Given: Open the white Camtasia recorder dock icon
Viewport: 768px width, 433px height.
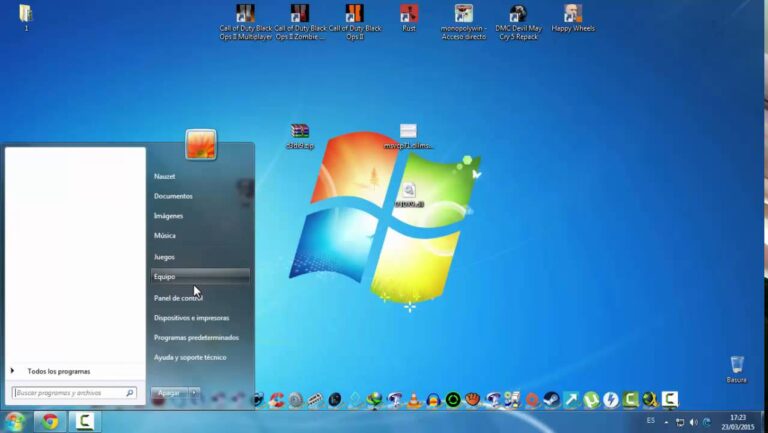Looking at the screenshot, I should [670, 400].
